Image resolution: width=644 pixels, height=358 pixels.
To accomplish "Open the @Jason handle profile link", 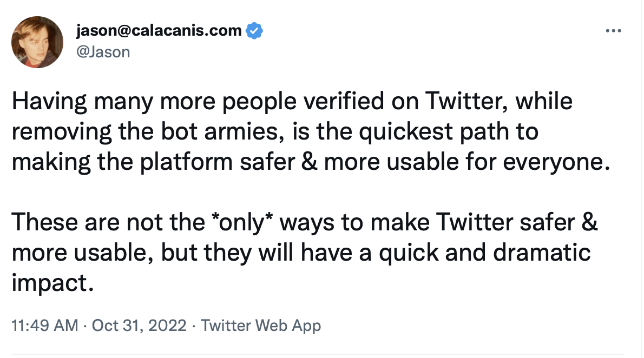I will coord(103,52).
